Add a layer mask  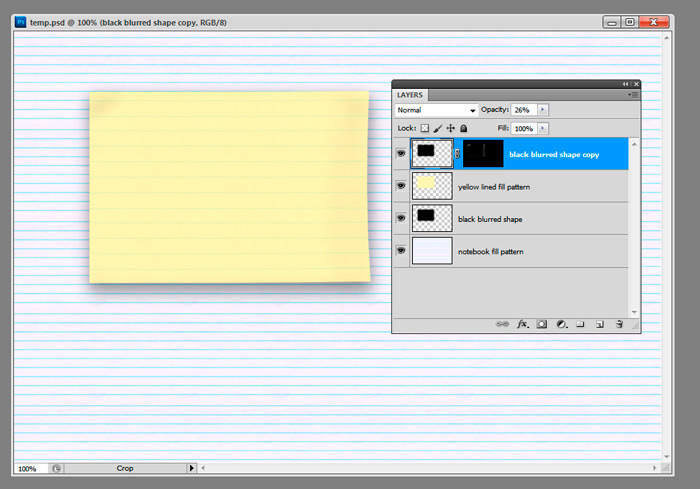(541, 324)
